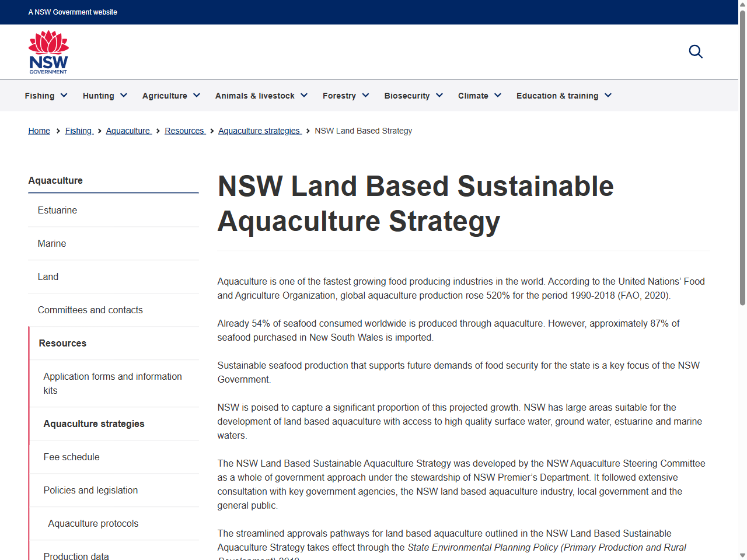This screenshot has height=560, width=747.
Task: Select Land from the Aquaculture sidebar
Action: [x=48, y=276]
